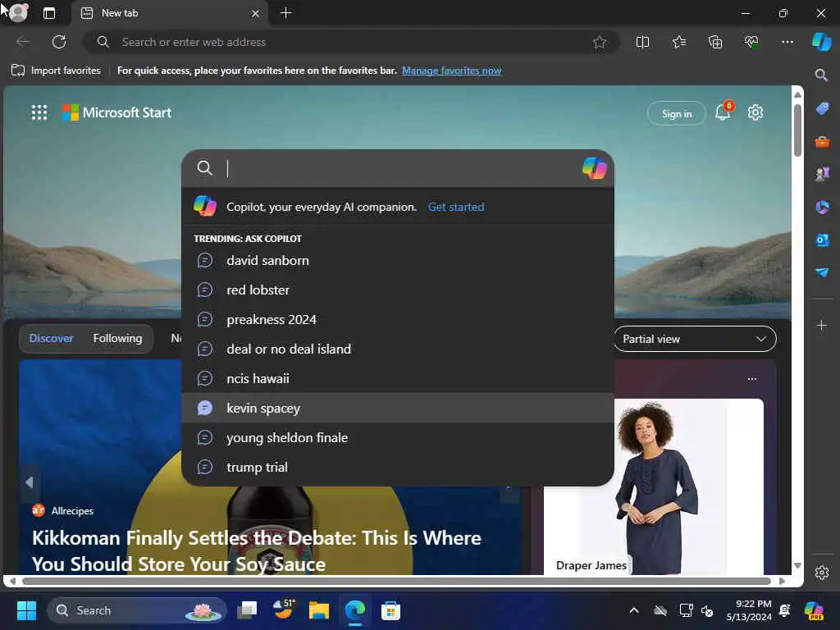Select trending item kevin spacey

pos(398,408)
